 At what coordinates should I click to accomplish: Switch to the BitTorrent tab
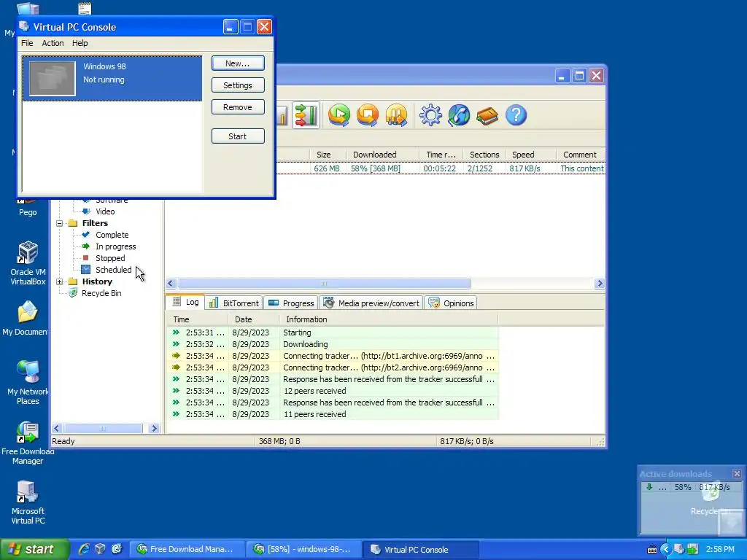234,303
